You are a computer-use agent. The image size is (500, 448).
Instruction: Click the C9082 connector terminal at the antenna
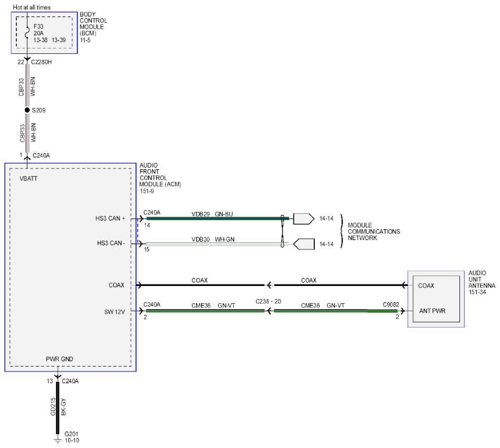click(x=403, y=311)
